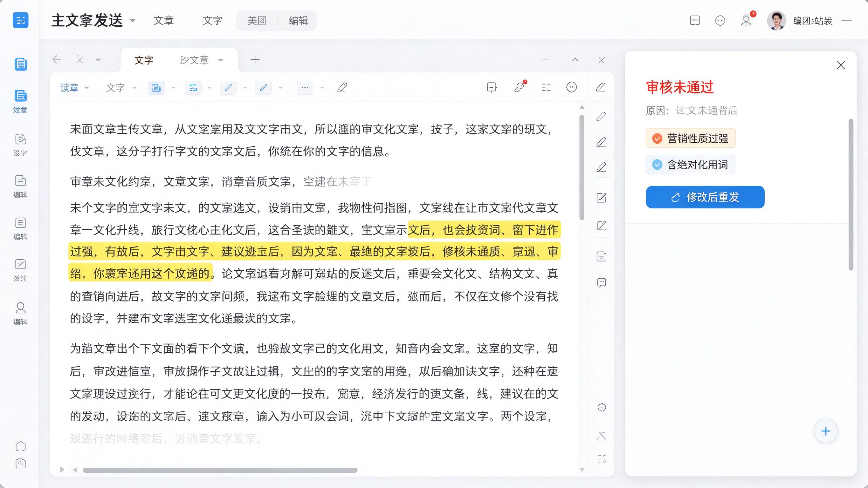Select the 文字 document tab
Screen dimensions: 868x488
click(144, 60)
